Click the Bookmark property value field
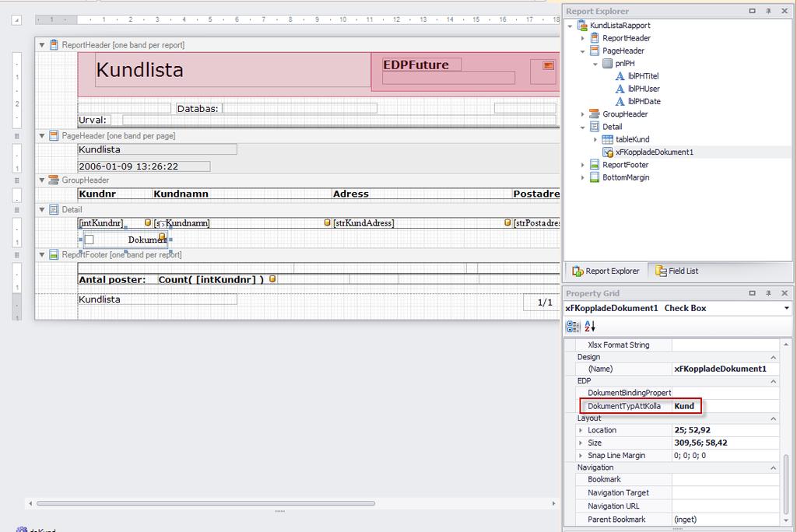797x532 pixels. coord(725,480)
